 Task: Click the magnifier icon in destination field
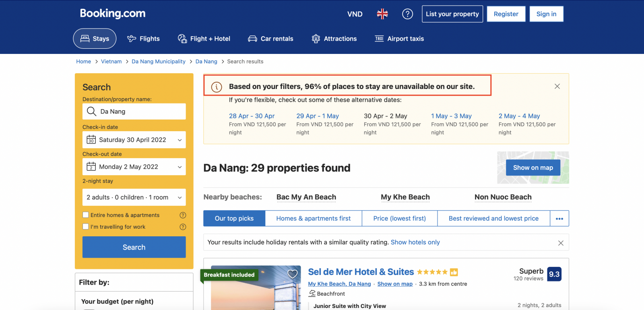91,112
